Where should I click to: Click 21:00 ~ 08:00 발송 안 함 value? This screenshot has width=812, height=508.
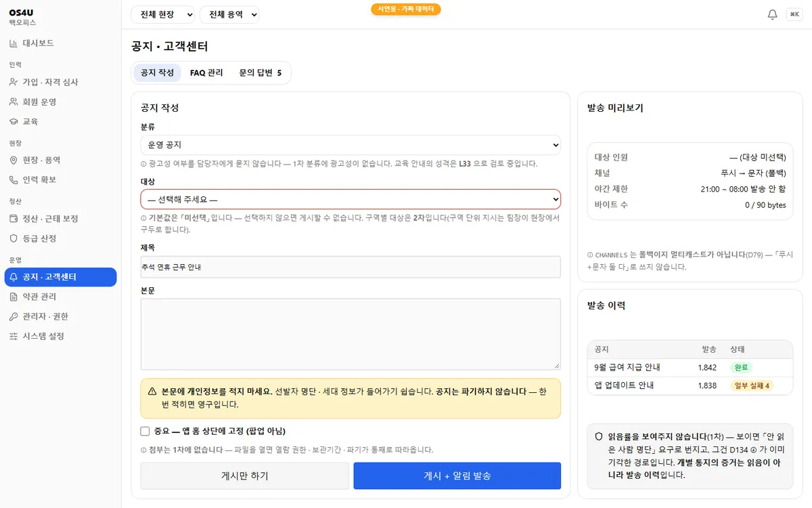coord(744,189)
